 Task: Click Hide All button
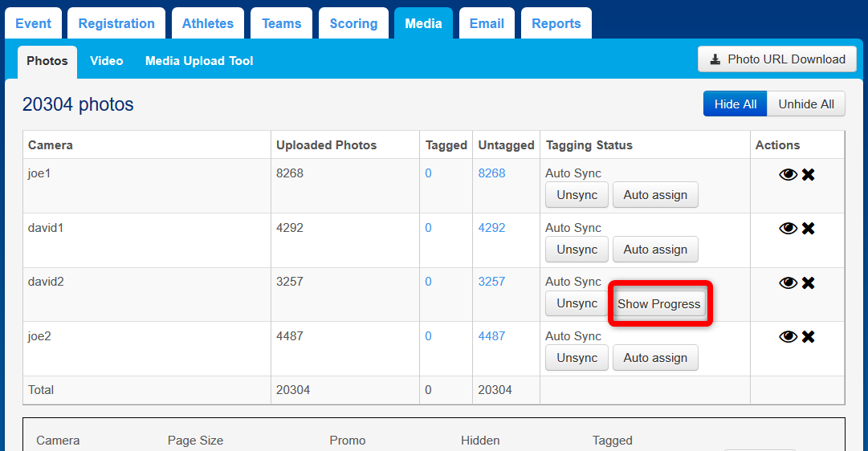point(735,104)
